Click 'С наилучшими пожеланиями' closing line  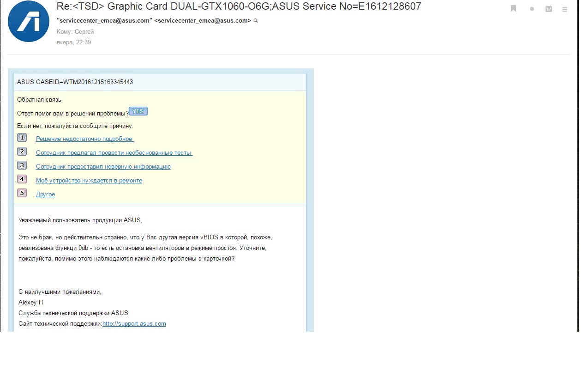tap(60, 292)
